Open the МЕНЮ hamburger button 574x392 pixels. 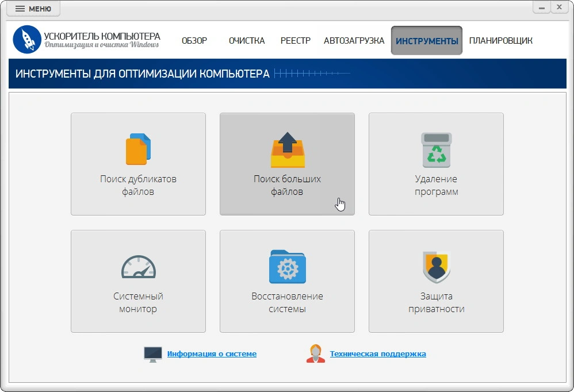[33, 9]
